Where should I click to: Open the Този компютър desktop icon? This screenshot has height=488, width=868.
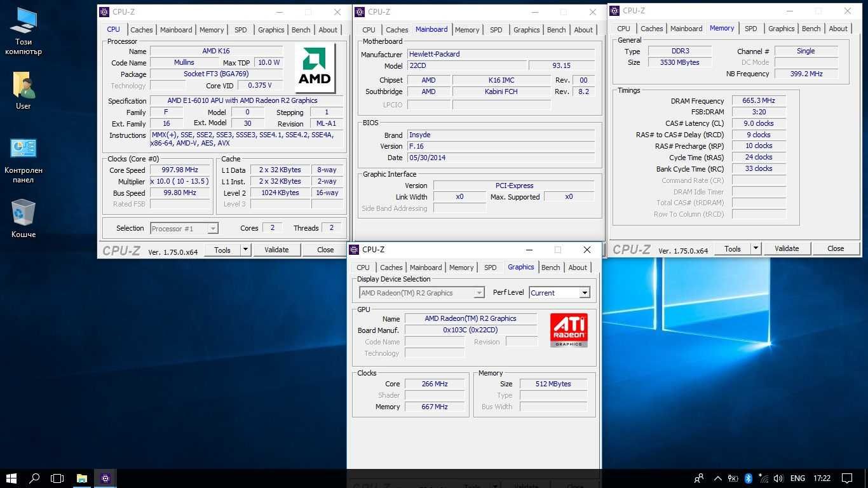24,31
